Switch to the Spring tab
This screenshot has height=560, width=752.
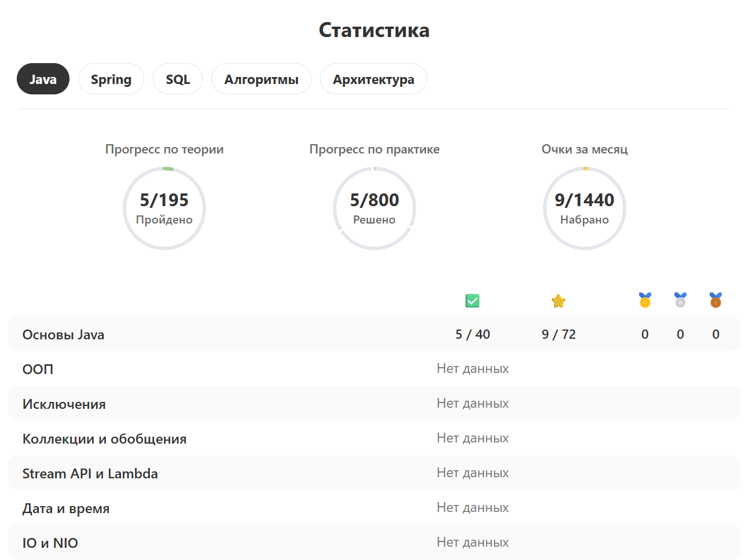pos(111,79)
